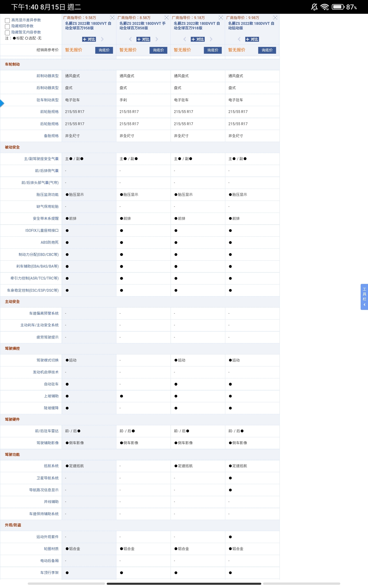Viewport: 368px width, 588px height.
Task: Move the 自动运动版 column left with arrow
Action: tap(239, 39)
